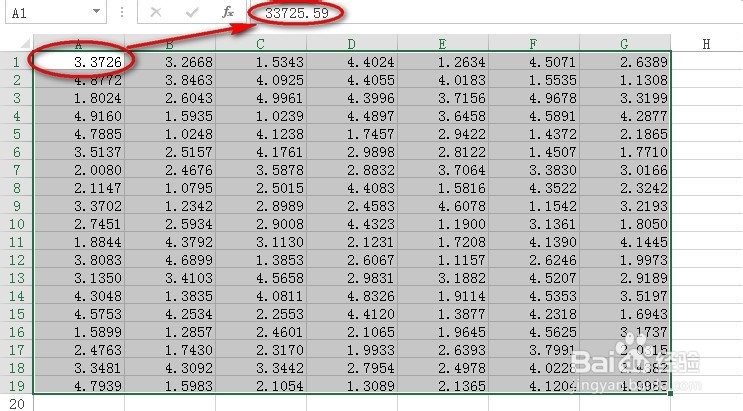Select row 10 header
Viewport: 743px width, 411px height.
[x=17, y=224]
